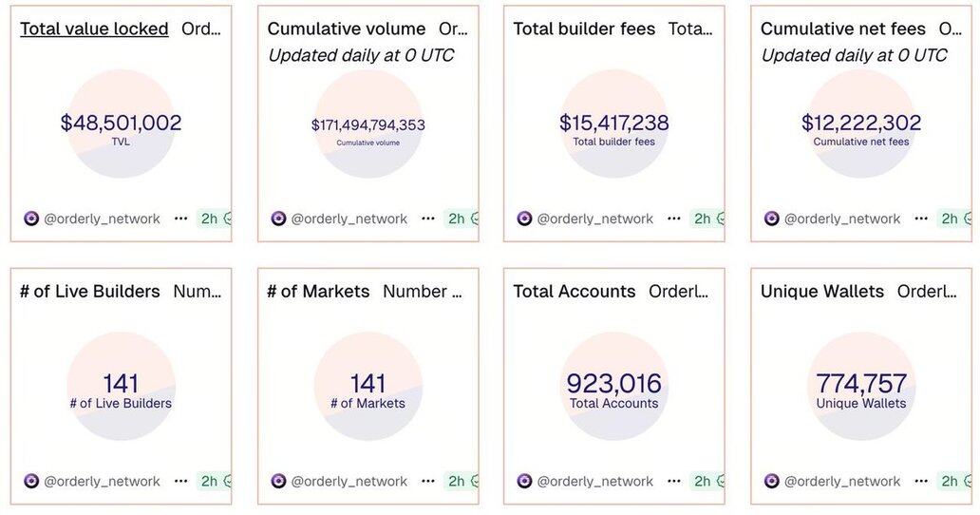Viewport: 980px width, 515px height.
Task: Click the Unique Wallets card title
Action: click(x=822, y=292)
